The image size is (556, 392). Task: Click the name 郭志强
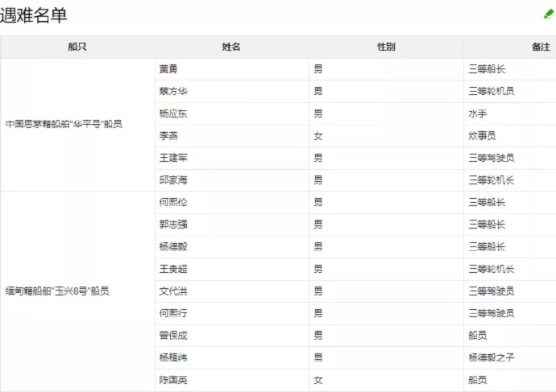173,224
